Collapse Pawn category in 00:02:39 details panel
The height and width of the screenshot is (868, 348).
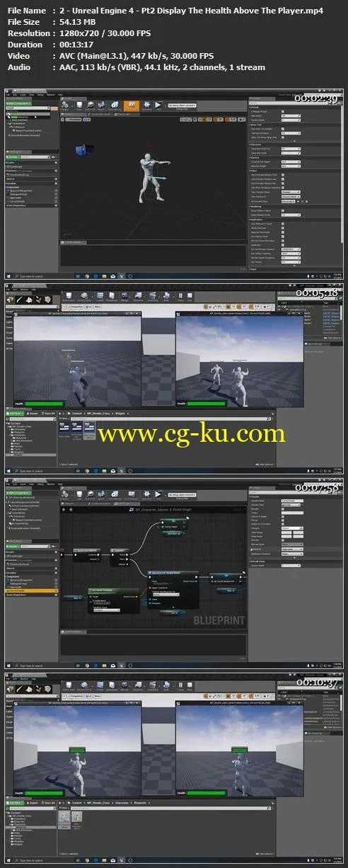click(x=253, y=171)
